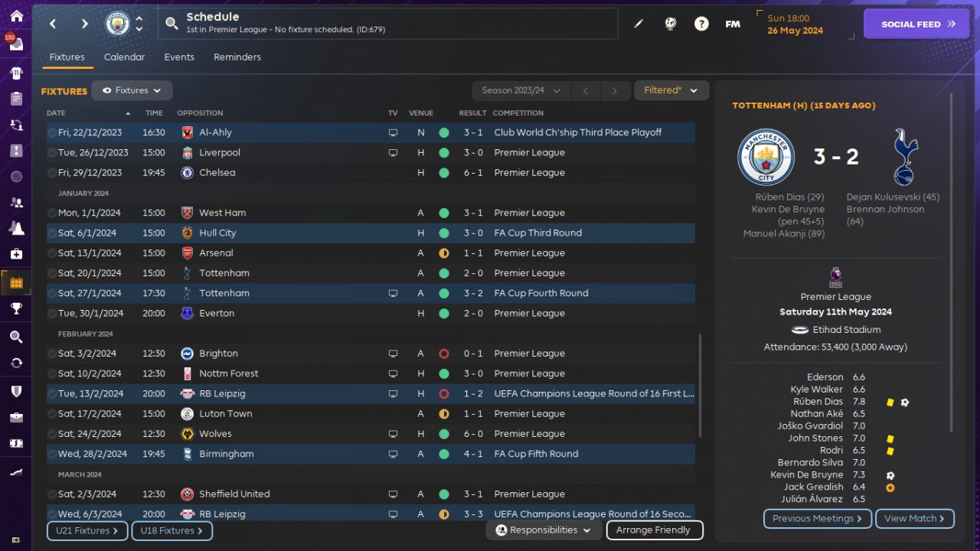Click the Arrange Friendly button
Image resolution: width=980 pixels, height=551 pixels.
pyautogui.click(x=654, y=530)
